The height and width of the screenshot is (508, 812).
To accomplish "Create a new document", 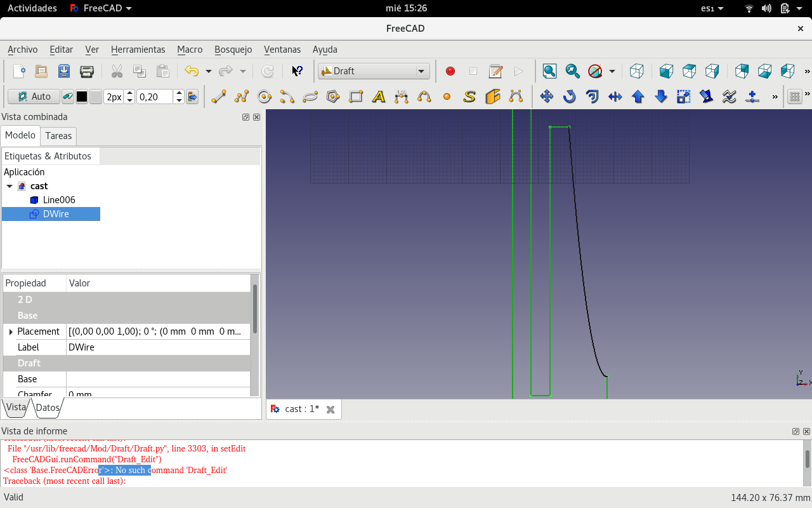I will click(19, 71).
